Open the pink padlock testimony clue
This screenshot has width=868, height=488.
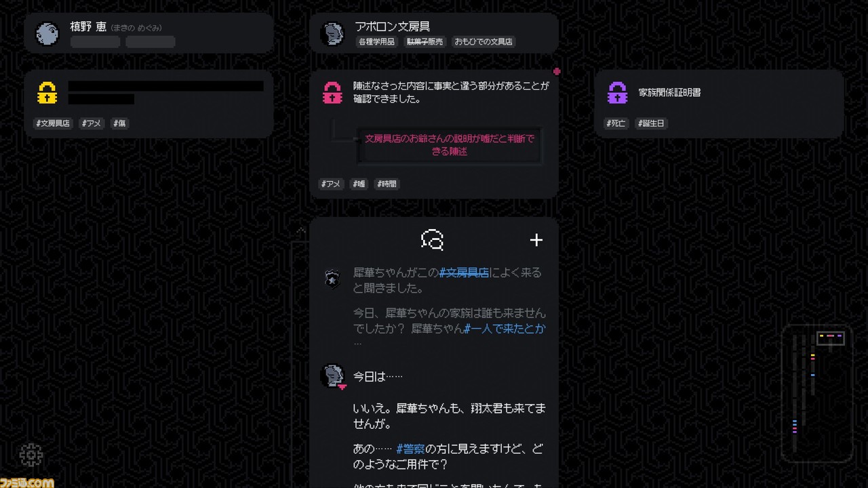(x=332, y=93)
